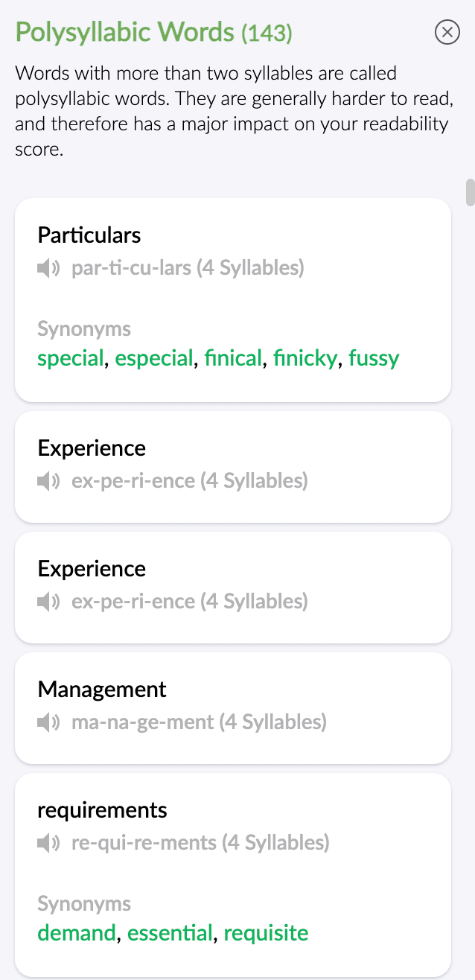Choose the synonym finical
Image resolution: width=475 pixels, height=980 pixels.
pyautogui.click(x=233, y=358)
